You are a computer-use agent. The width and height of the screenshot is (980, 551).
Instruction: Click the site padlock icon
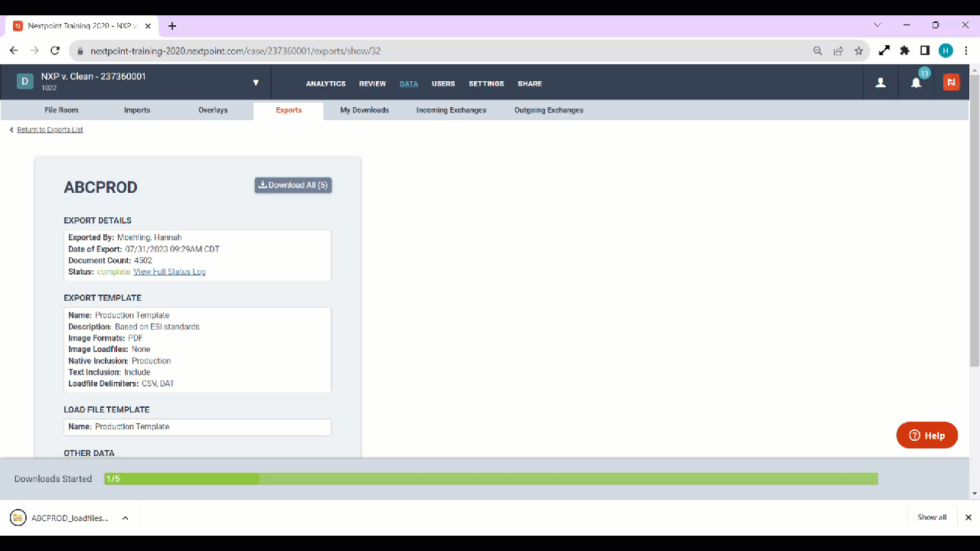click(x=80, y=51)
